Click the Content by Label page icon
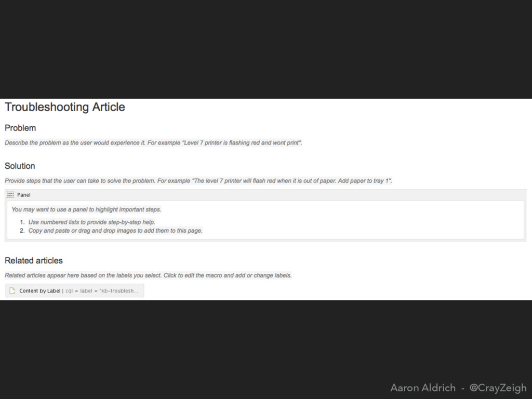Screen dimensions: 532x399 (12, 291)
